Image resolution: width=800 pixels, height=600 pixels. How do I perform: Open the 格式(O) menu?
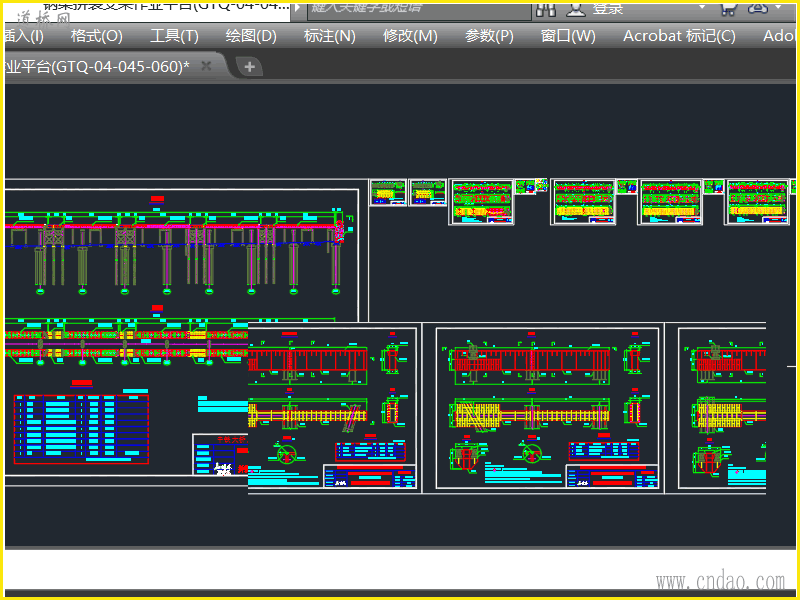click(x=96, y=36)
